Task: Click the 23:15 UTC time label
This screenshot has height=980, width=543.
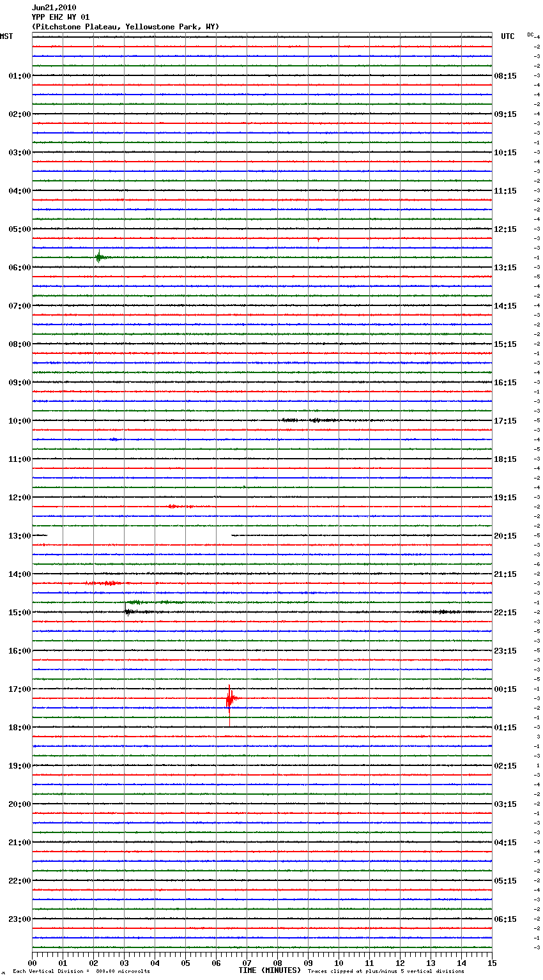Action: 505,651
